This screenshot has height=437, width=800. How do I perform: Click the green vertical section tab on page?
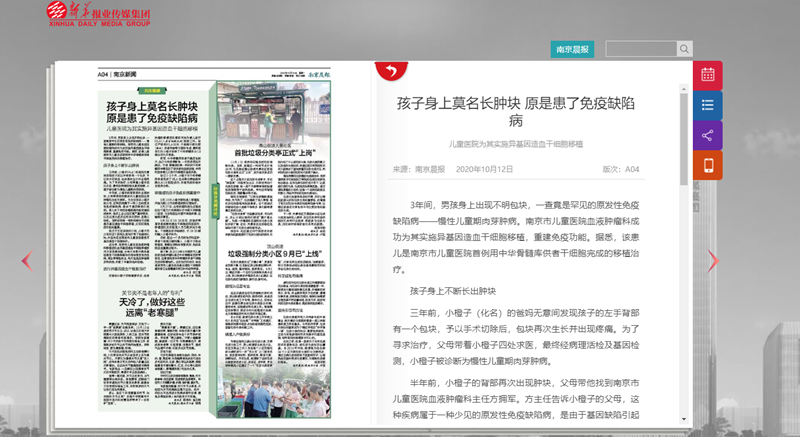point(216,200)
